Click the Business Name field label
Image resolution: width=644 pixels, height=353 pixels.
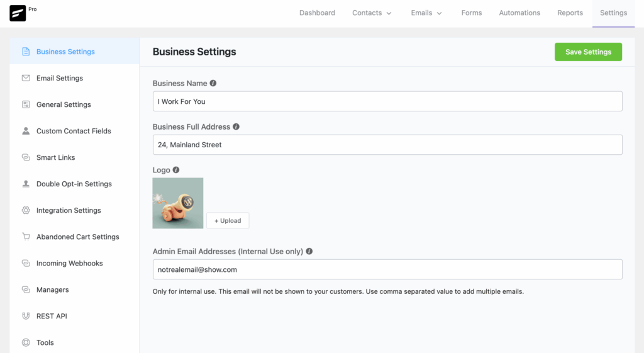tap(180, 83)
